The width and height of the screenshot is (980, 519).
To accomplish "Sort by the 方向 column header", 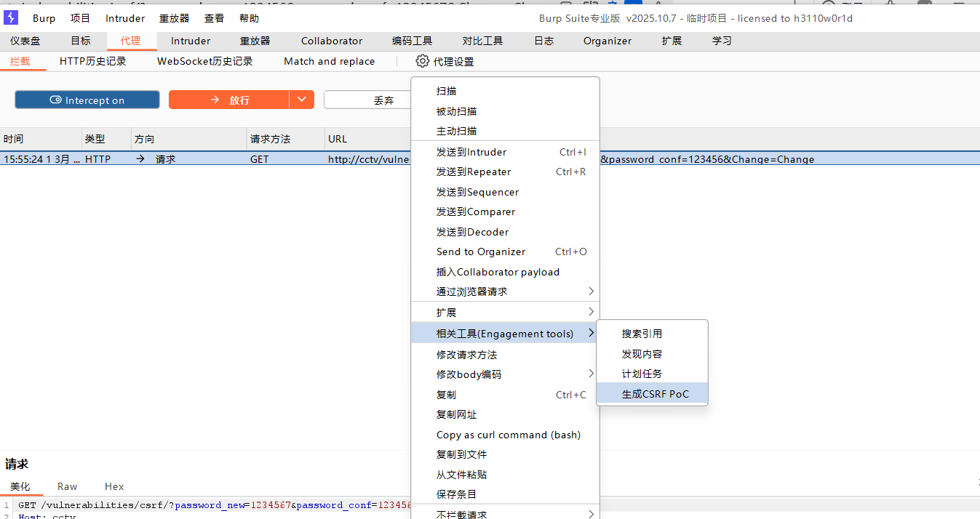I will point(189,139).
